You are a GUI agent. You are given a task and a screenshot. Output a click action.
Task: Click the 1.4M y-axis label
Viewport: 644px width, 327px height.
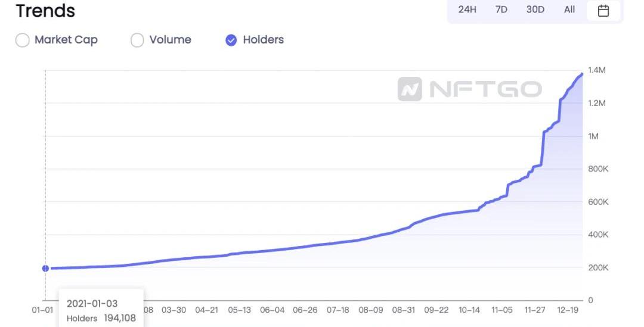[x=597, y=70]
